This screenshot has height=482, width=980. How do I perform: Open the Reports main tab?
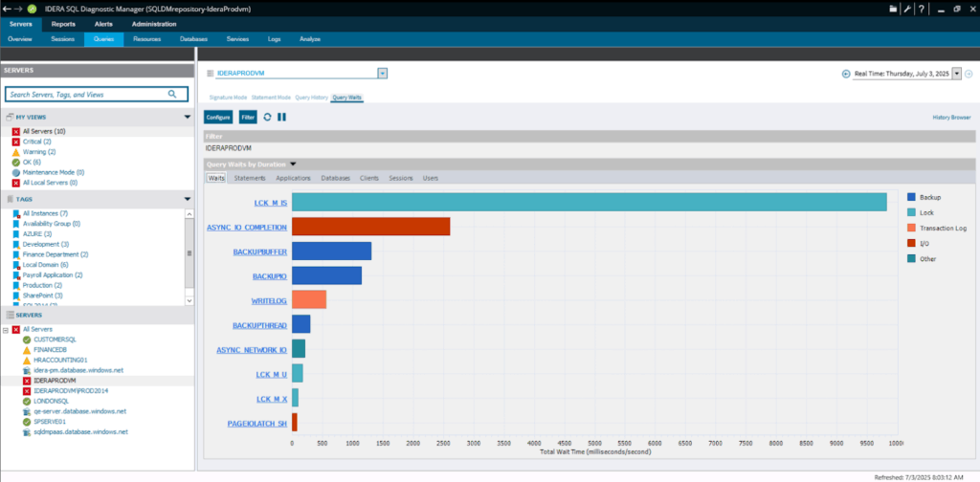point(63,24)
